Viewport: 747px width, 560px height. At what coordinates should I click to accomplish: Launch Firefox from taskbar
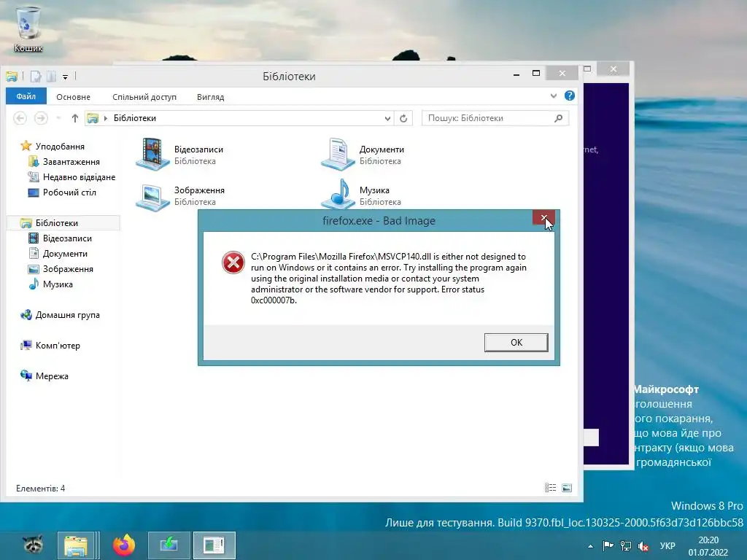(124, 545)
